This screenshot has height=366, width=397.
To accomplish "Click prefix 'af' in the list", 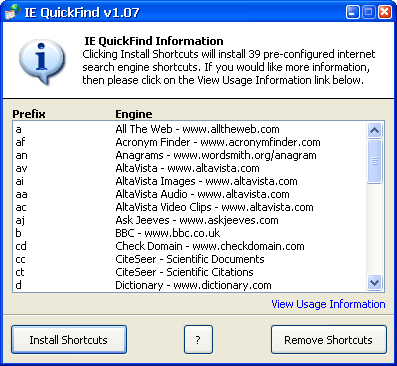I will (x=20, y=142).
